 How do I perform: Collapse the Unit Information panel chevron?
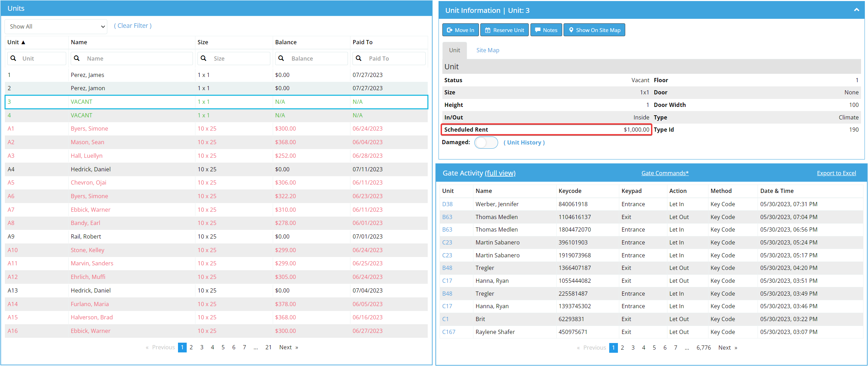[857, 10]
